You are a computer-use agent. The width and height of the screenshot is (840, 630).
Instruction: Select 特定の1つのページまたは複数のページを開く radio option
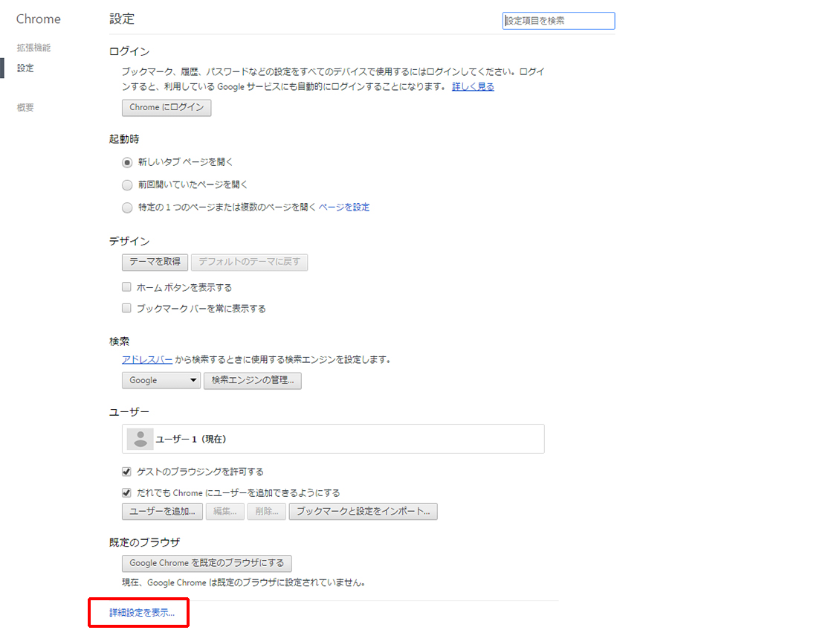tap(127, 208)
